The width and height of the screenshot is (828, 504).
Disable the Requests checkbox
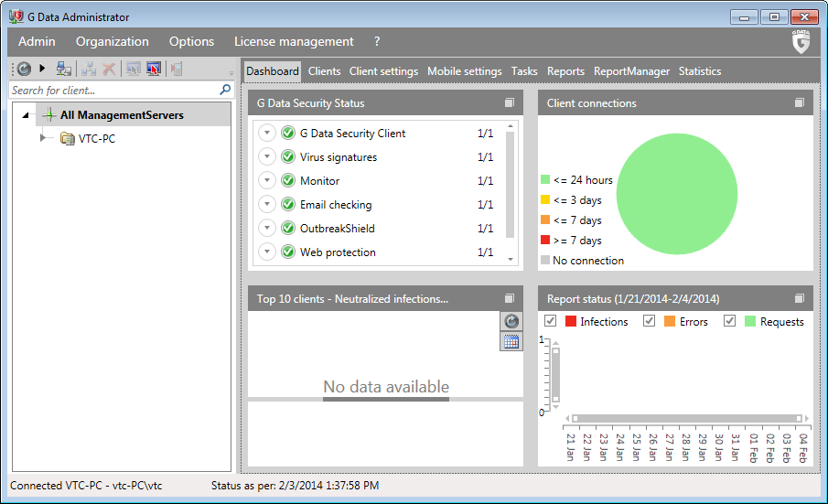tap(729, 321)
